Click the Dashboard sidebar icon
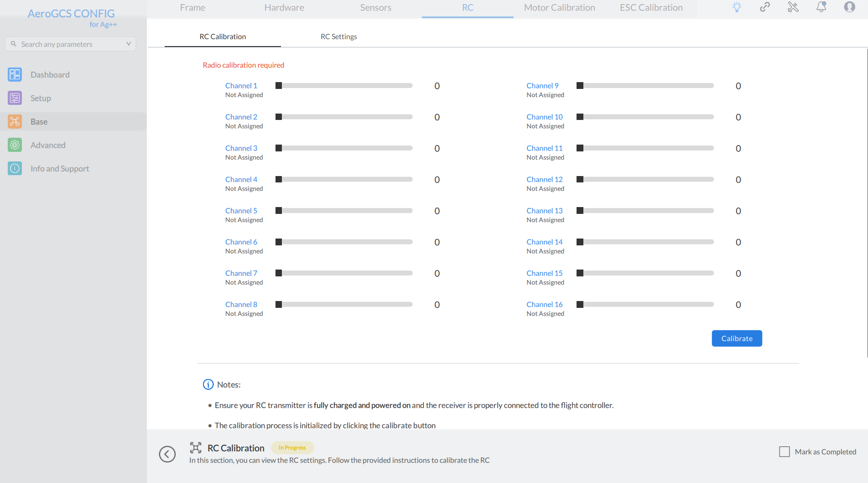This screenshot has width=868, height=483. click(15, 74)
